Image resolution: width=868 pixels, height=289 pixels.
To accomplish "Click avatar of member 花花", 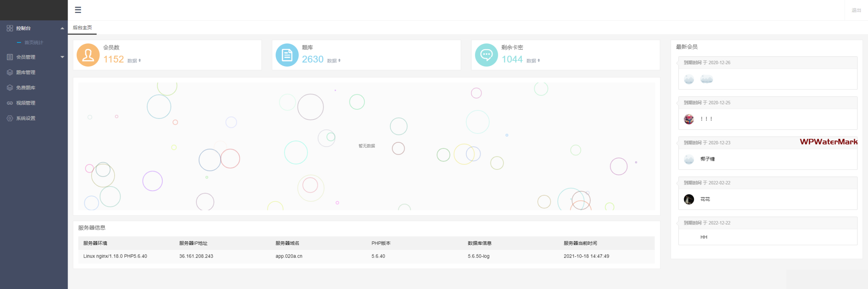I will click(689, 199).
